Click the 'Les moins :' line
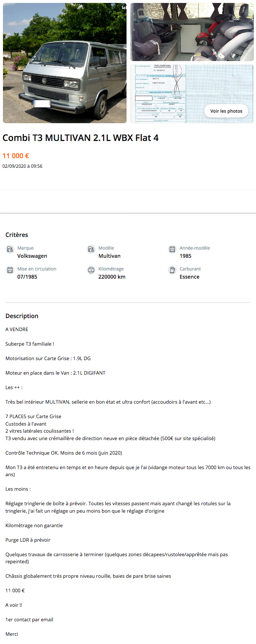The width and height of the screenshot is (256, 644). 18,489
